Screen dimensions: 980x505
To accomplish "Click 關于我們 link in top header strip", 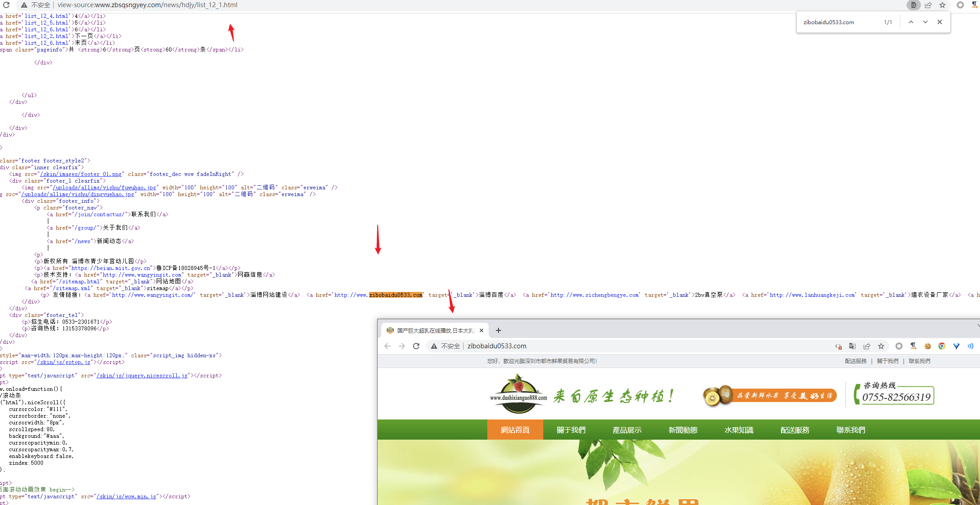I will tap(887, 361).
